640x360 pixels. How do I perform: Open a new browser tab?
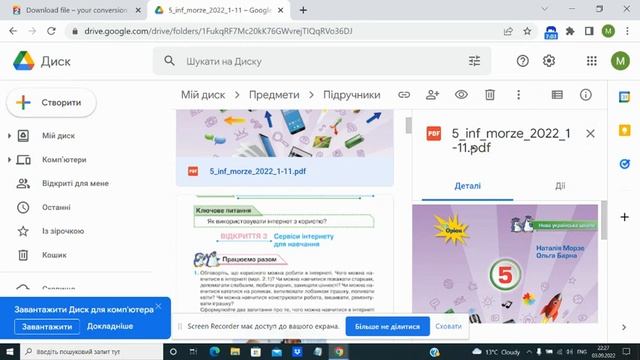click(x=303, y=10)
